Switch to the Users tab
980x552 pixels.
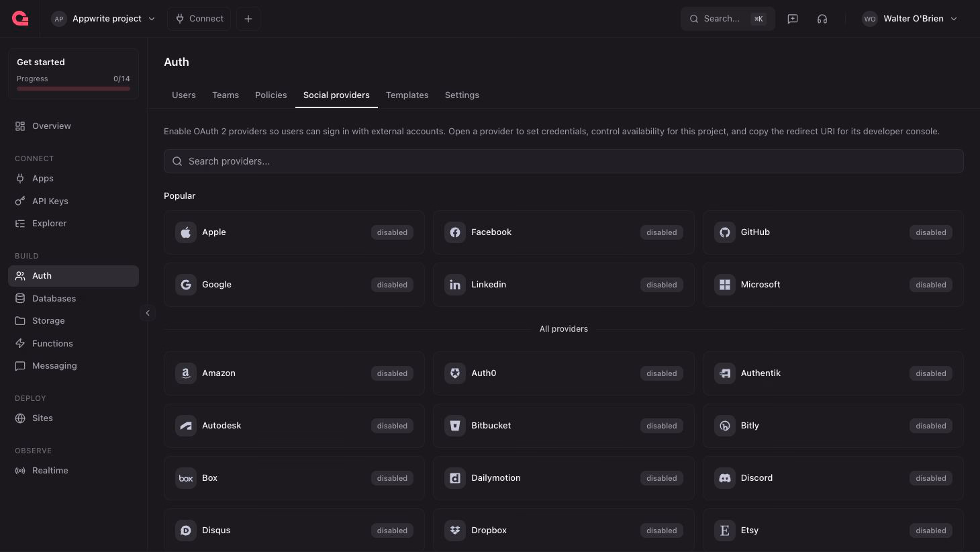[x=184, y=95]
